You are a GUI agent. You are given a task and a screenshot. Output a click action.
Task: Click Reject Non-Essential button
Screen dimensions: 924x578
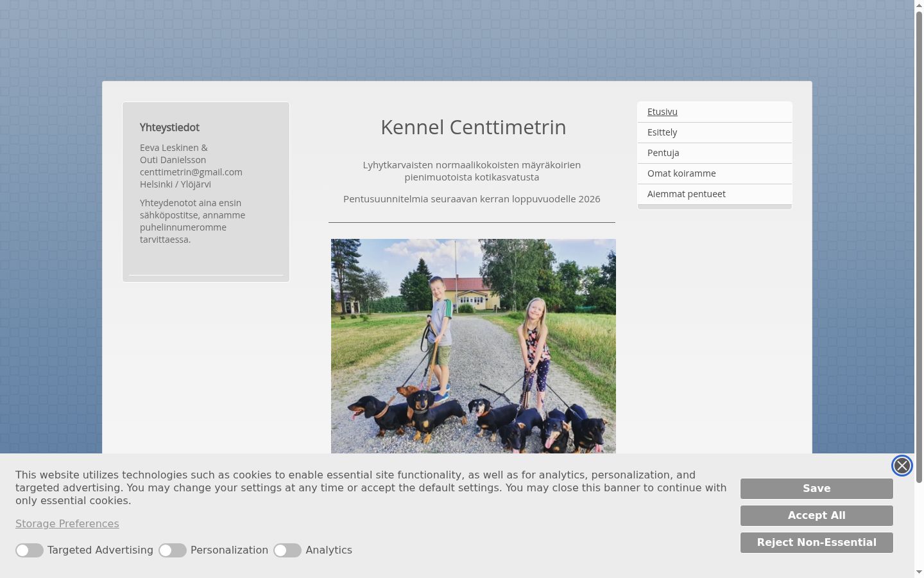tap(817, 543)
